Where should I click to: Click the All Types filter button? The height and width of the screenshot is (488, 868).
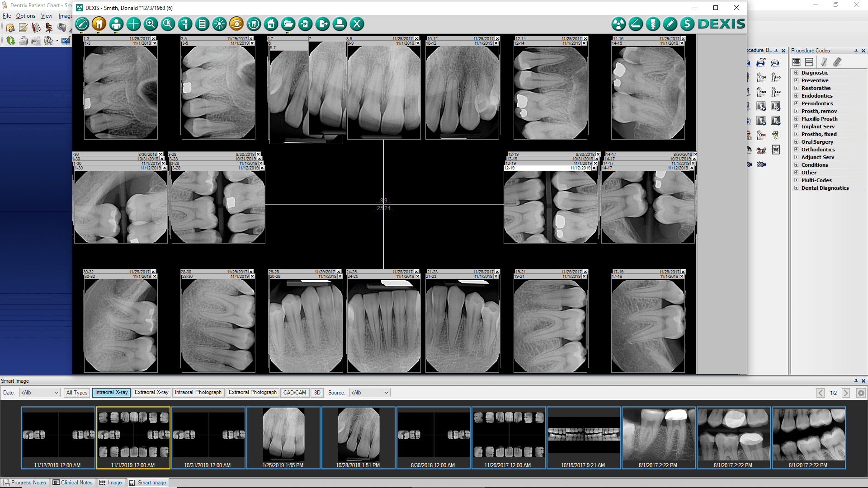click(77, 393)
